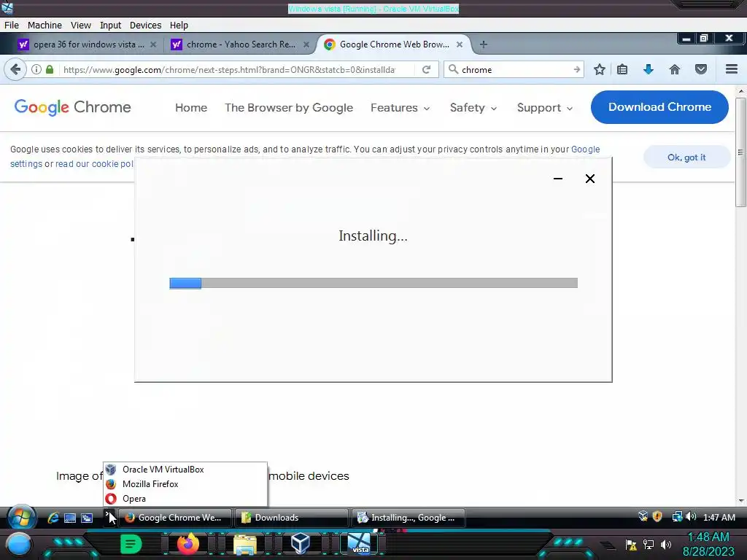Viewport: 747px width, 560px height.
Task: Click Google Chrome logo
Action: 72,107
